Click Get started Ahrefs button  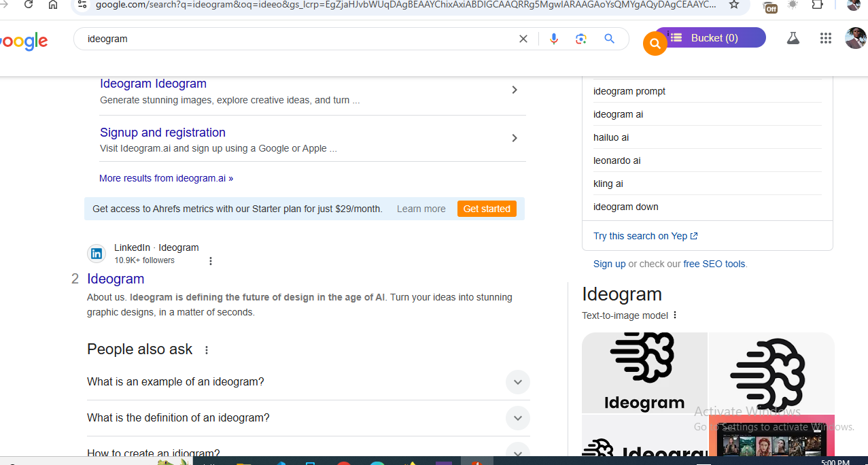[487, 209]
